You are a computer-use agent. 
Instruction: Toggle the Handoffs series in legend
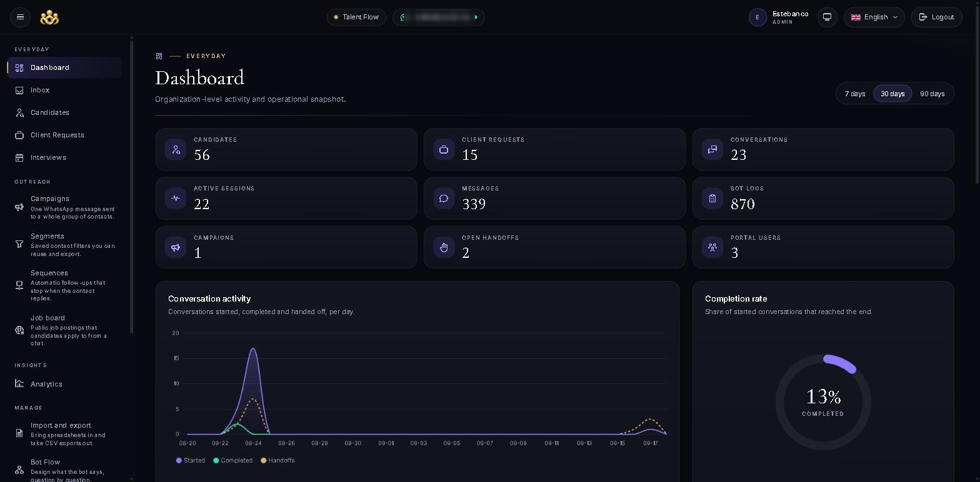click(x=277, y=460)
